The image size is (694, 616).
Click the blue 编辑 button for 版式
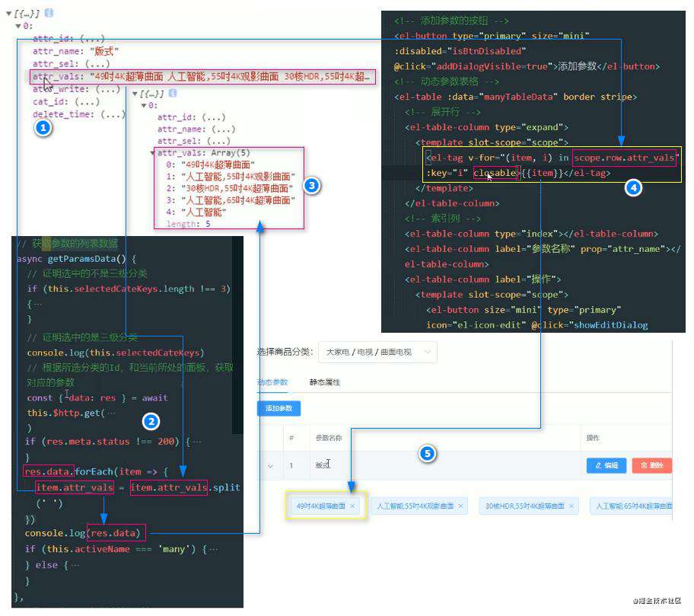pos(606,465)
